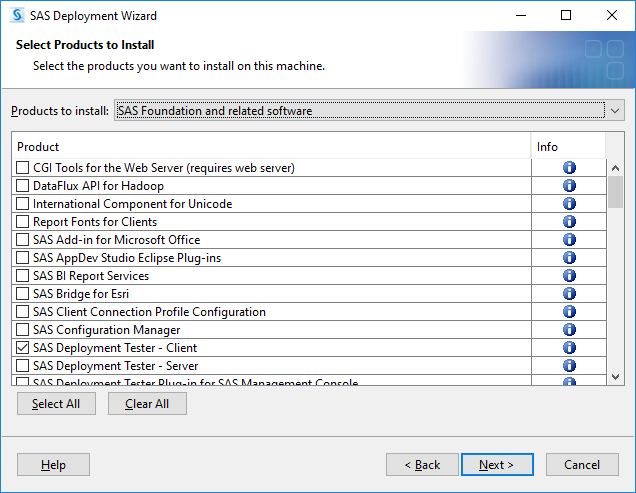Go Back to previous wizard page
The width and height of the screenshot is (636, 493).
click(x=422, y=465)
